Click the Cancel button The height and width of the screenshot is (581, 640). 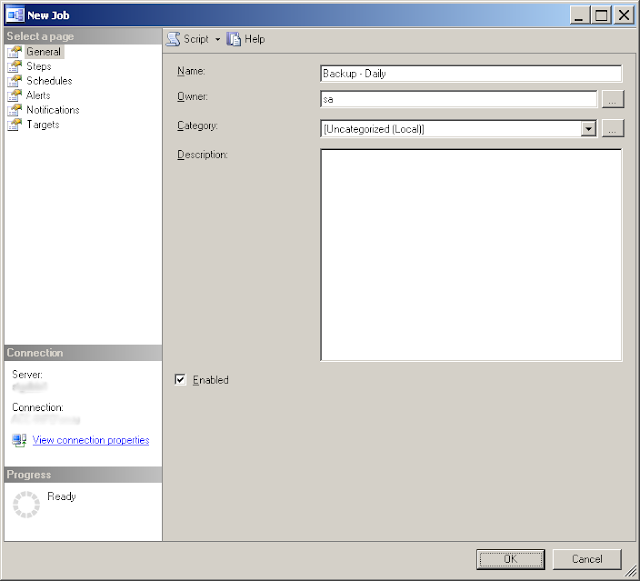[x=587, y=559]
